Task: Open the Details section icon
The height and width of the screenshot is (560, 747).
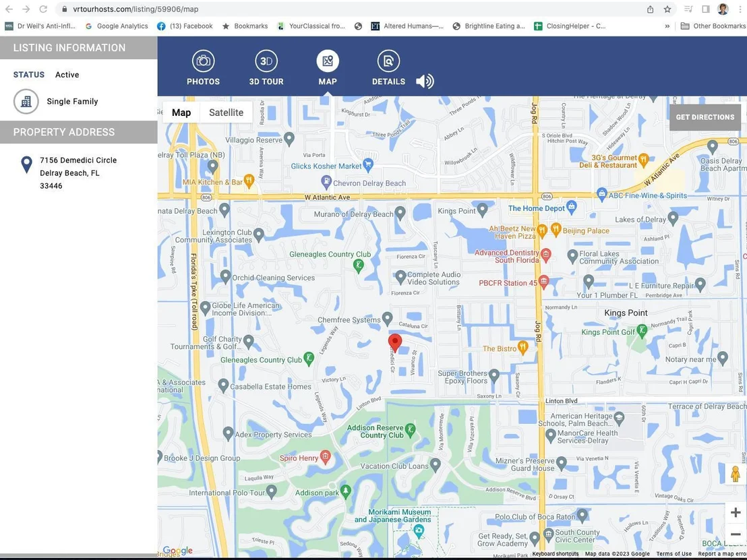Action: pos(389,61)
